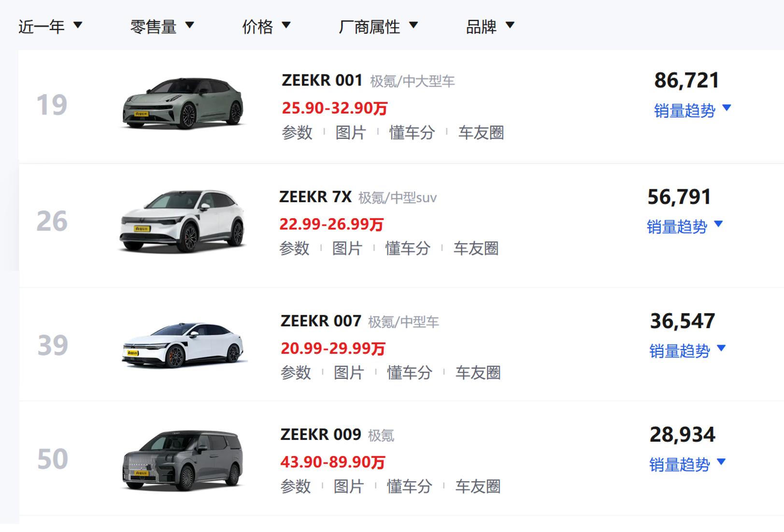Image resolution: width=784 pixels, height=532 pixels.
Task: Show the sales trend for ZEEKR 7X
Action: (x=685, y=226)
